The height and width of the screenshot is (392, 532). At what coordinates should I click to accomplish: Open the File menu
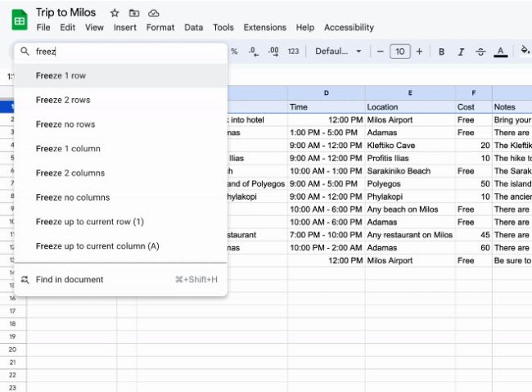point(43,28)
